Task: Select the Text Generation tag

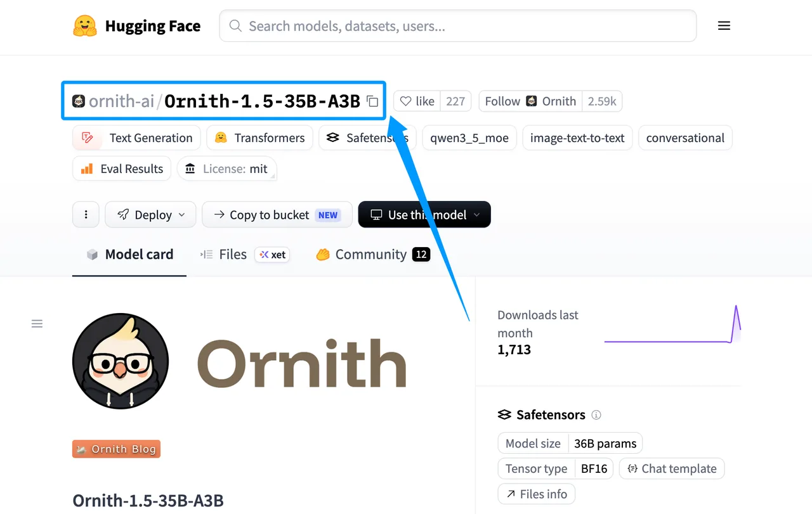Action: 136,138
